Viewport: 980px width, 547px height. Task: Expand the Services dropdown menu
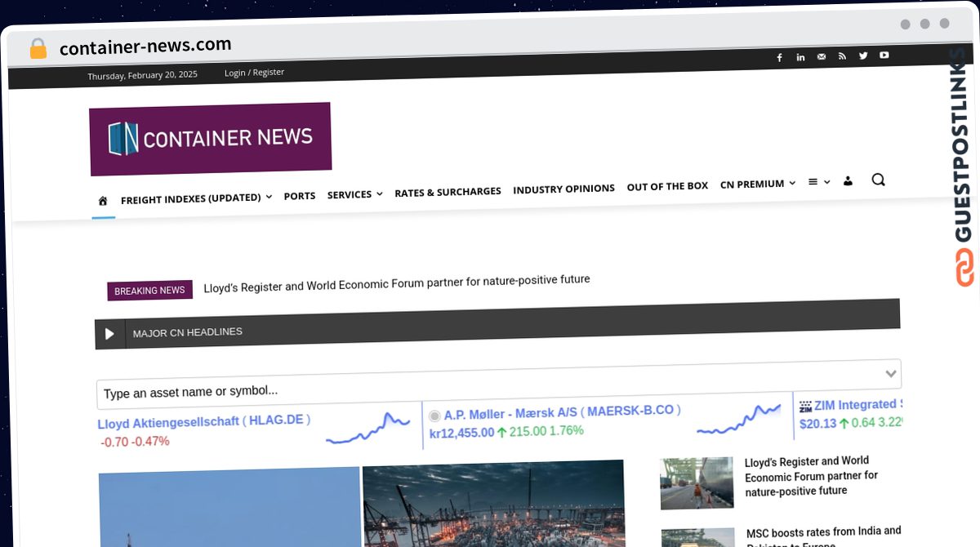point(354,194)
